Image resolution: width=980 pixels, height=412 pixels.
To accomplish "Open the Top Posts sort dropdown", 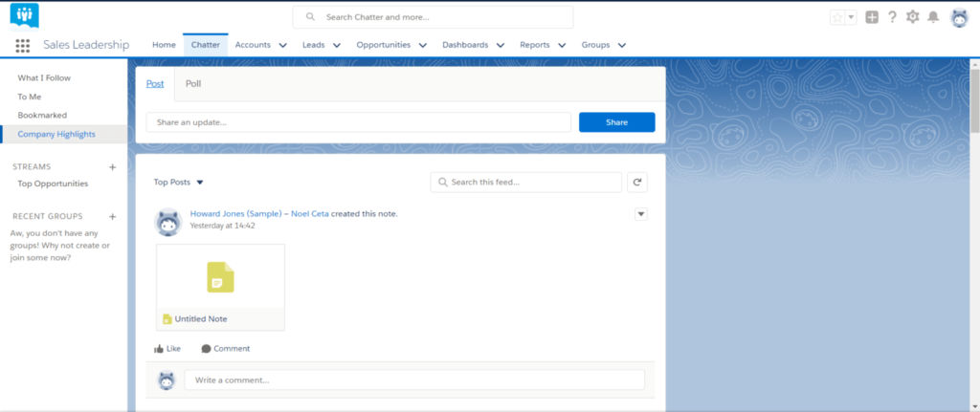I will [x=179, y=183].
